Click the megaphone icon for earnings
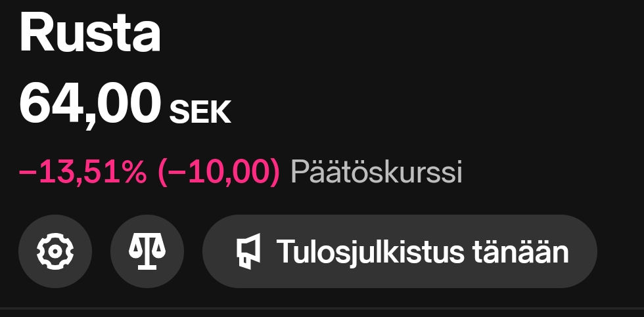 (x=248, y=252)
